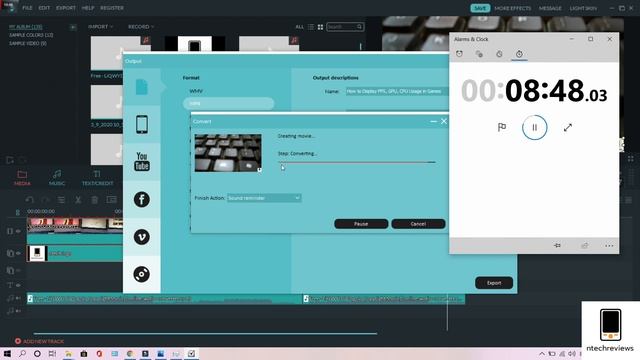Close the Convert dialog
This screenshot has height=360, width=640.
coord(444,121)
